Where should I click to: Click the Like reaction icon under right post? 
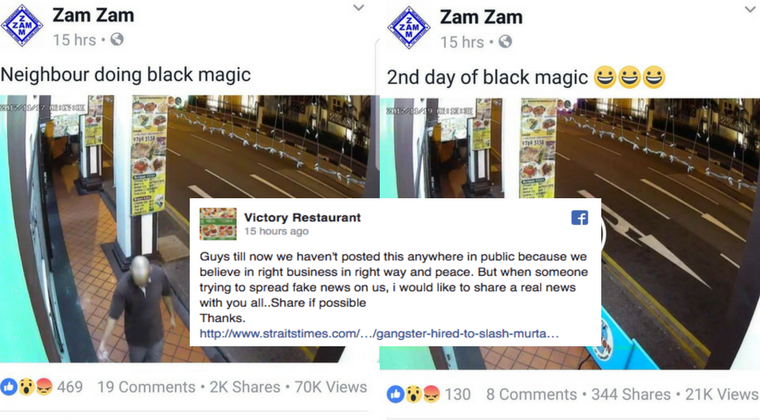395,394
